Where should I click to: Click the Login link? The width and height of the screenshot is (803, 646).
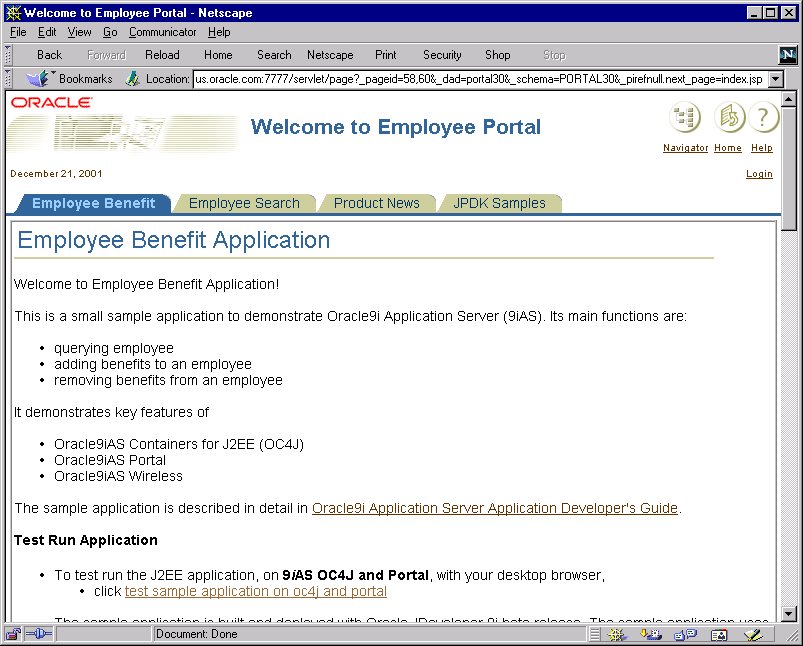(x=759, y=174)
